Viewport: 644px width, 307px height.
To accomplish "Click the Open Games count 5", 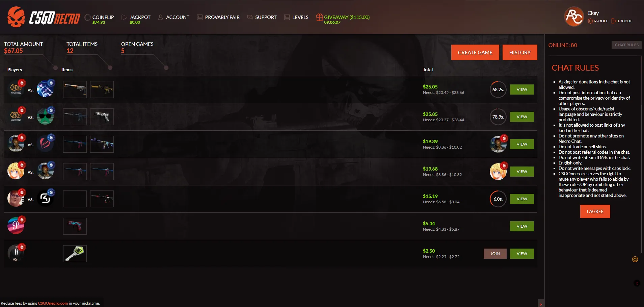I will click(123, 51).
